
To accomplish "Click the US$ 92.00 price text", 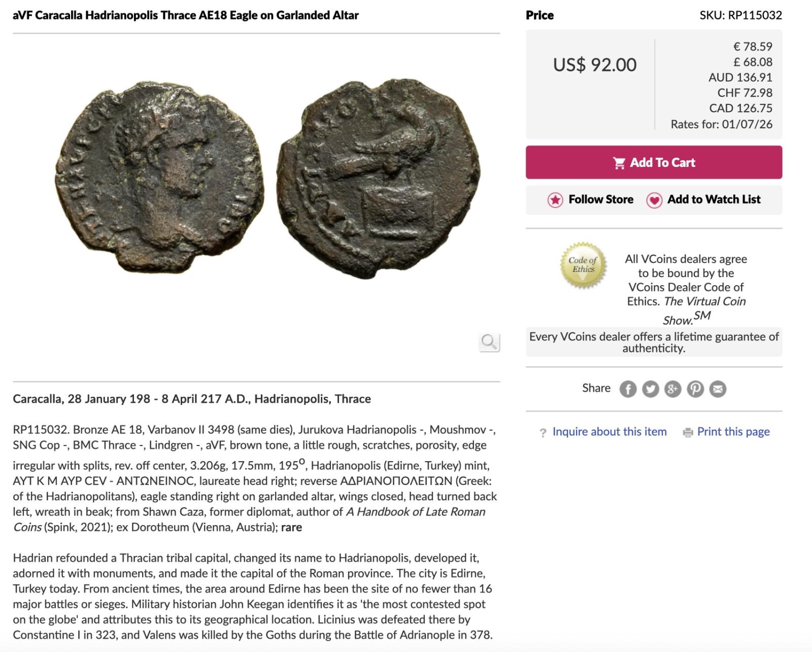I will point(595,65).
